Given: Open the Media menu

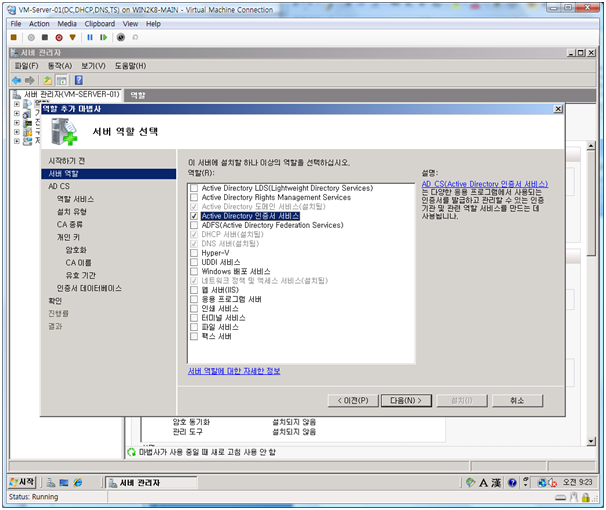Looking at the screenshot, I should (67, 24).
